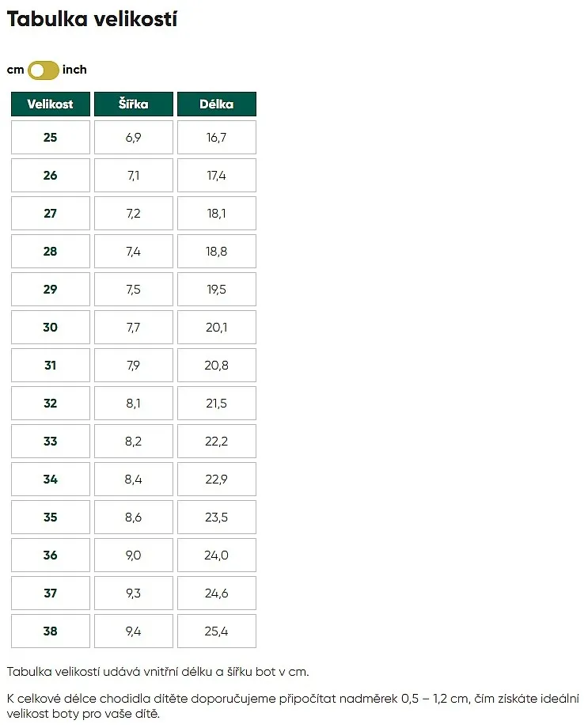
Task: Toggle the cm/inch unit switch
Action: [44, 70]
